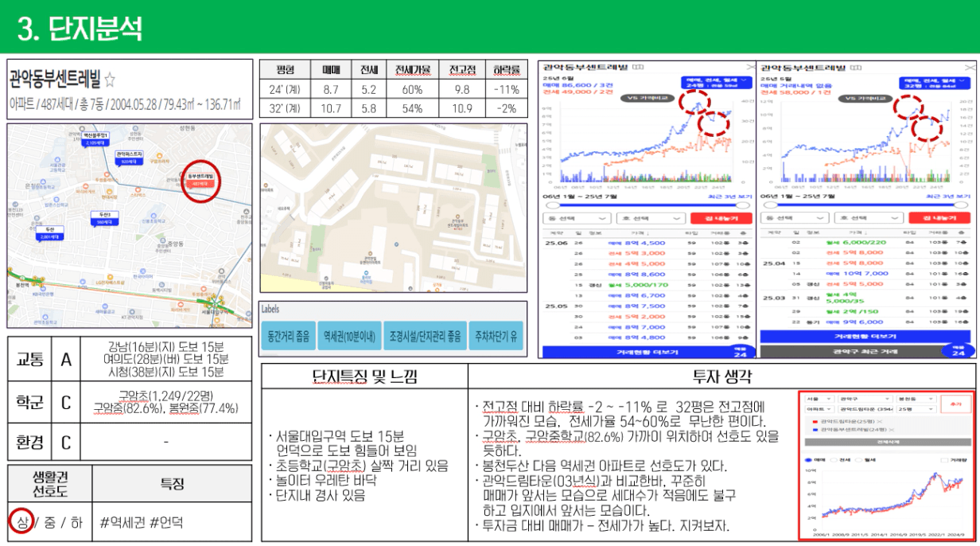This screenshot has height=546, width=980.
Task: Click 집 내놓기 button in 24평 panel
Action: [721, 218]
